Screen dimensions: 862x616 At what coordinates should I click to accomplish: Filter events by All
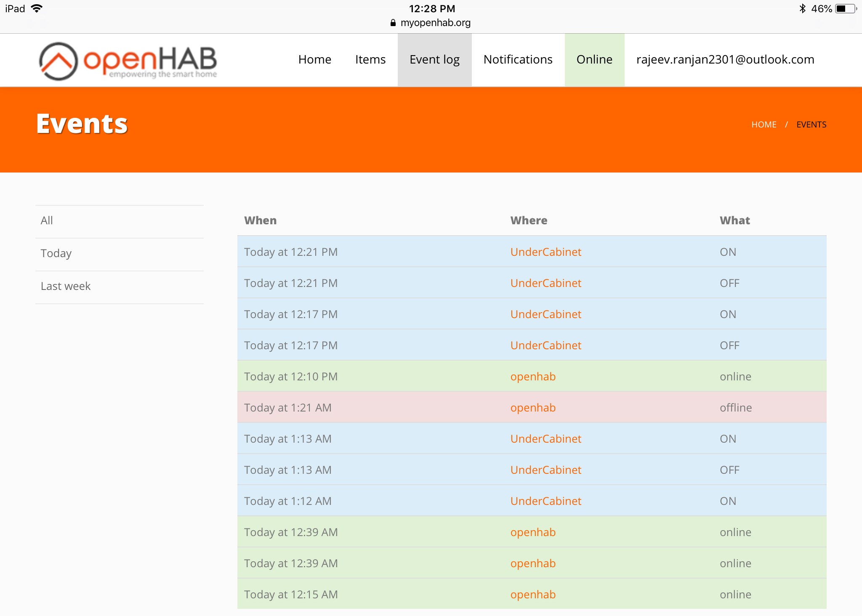pyautogui.click(x=47, y=220)
